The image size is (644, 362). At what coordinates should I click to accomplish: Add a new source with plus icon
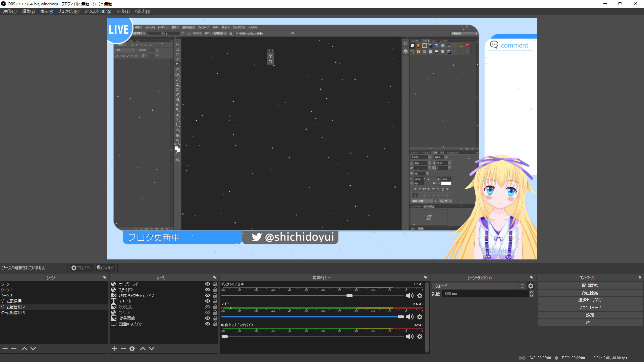pyautogui.click(x=115, y=349)
